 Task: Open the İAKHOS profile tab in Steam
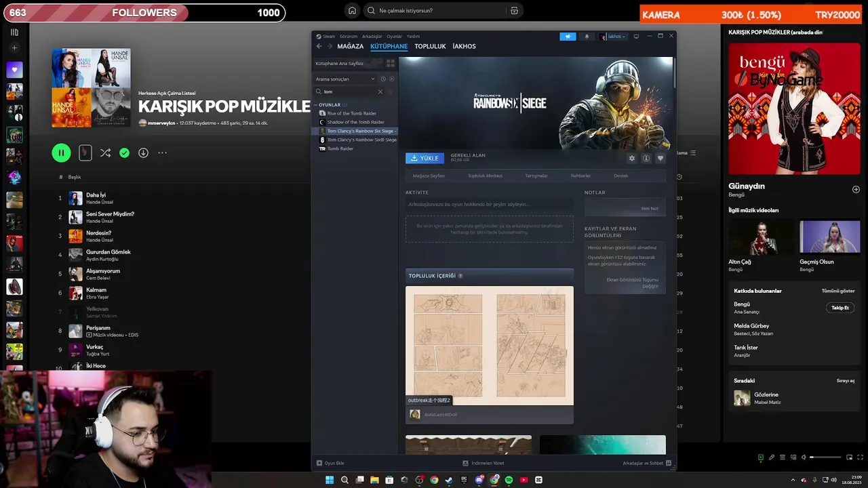pyautogui.click(x=464, y=47)
